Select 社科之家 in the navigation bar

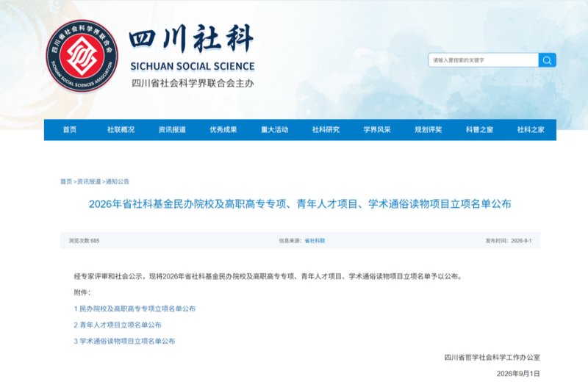(531, 129)
